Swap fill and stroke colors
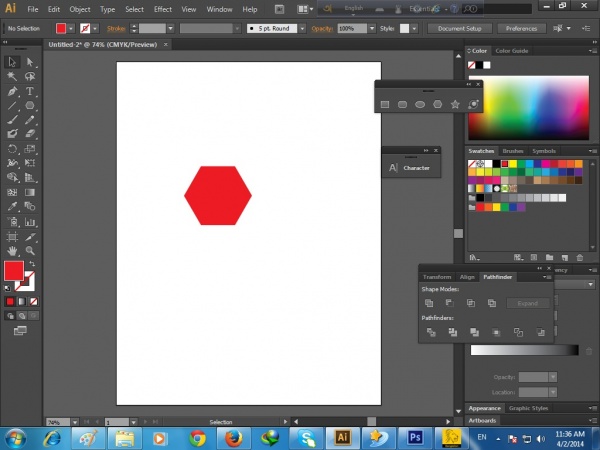The height and width of the screenshot is (450, 600). click(31, 263)
